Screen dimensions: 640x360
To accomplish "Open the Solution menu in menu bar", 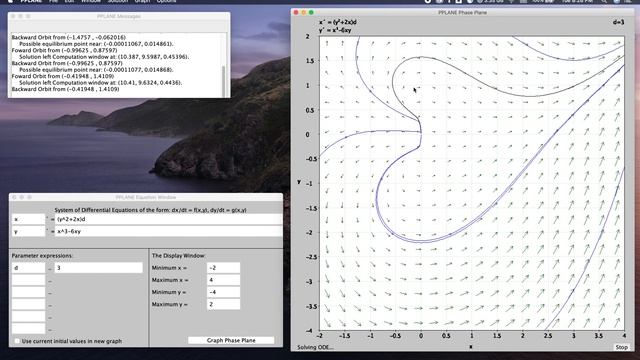I will pos(118,1).
